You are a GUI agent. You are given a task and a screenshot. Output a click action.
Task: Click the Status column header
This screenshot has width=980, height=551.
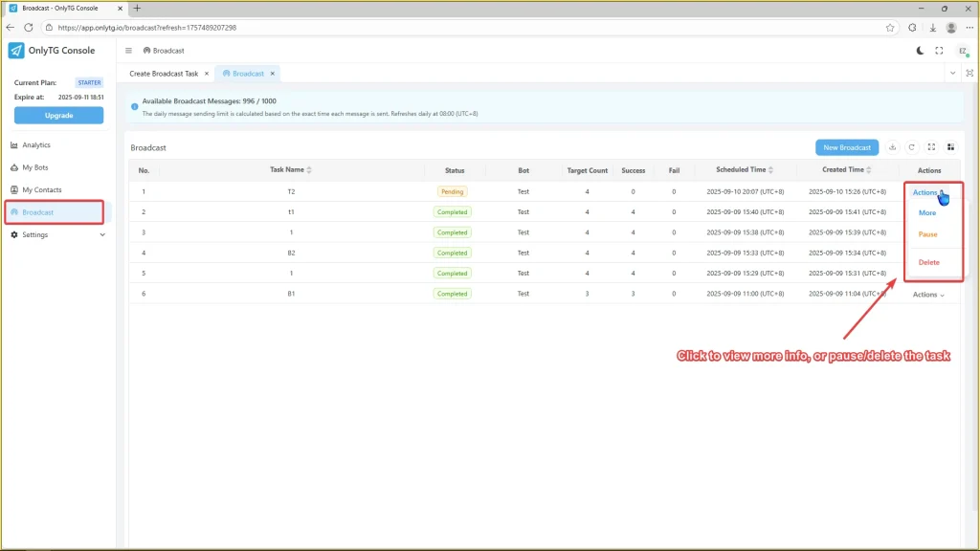click(x=455, y=170)
